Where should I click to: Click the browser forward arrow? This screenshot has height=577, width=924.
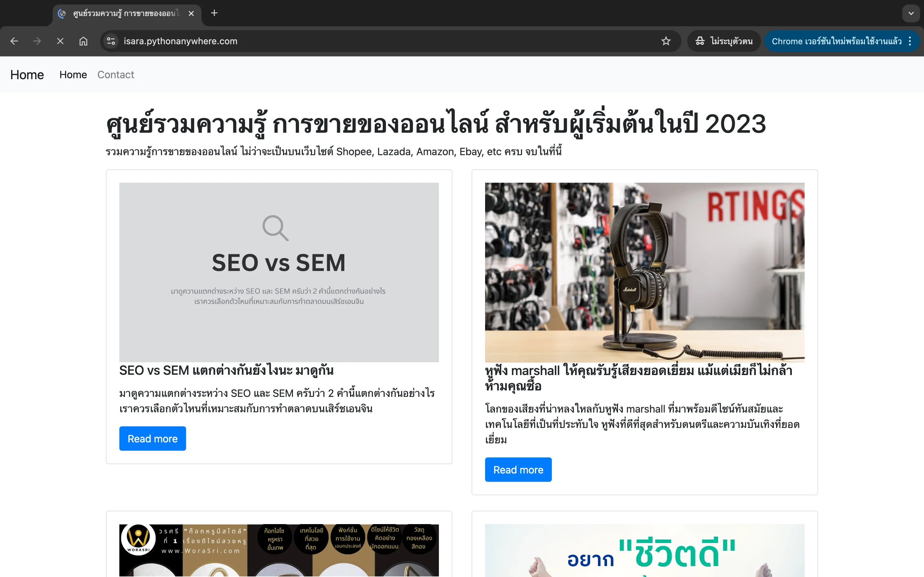point(37,41)
